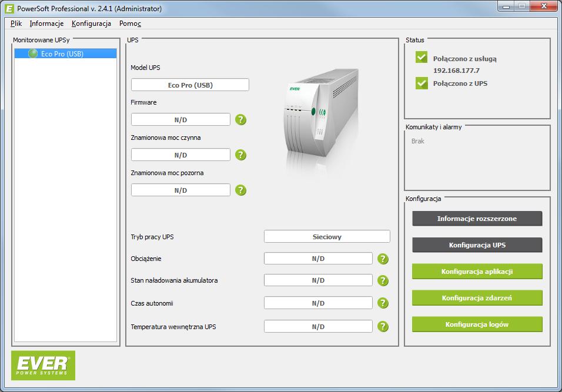
Task: Click the Stan naładowania akumulatora value field
Action: (318, 280)
